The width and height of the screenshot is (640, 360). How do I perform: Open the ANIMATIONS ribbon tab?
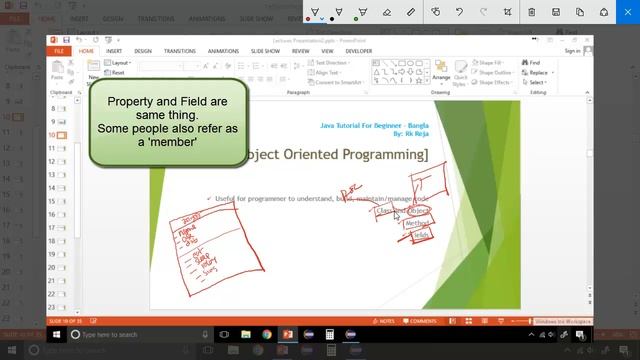[x=223, y=51]
